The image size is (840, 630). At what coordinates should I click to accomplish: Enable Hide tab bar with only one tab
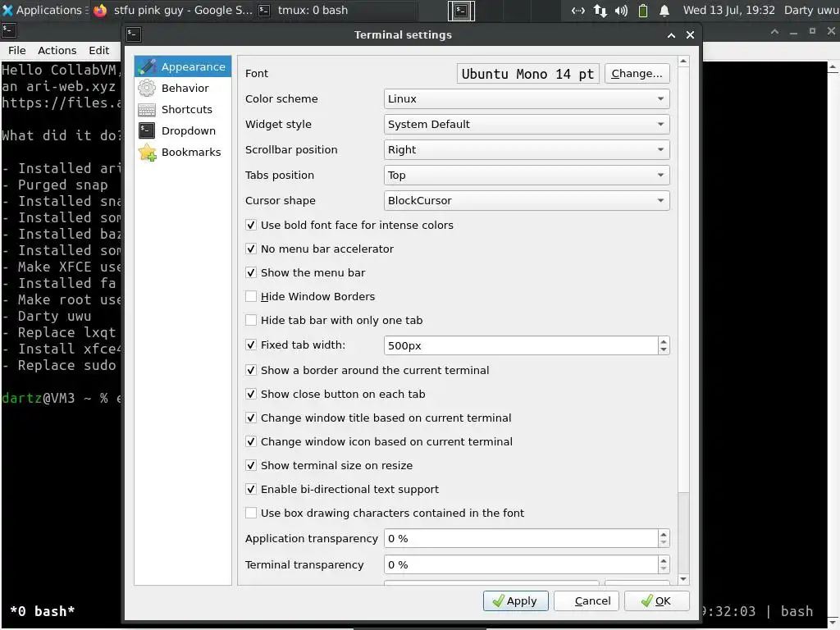pos(251,321)
